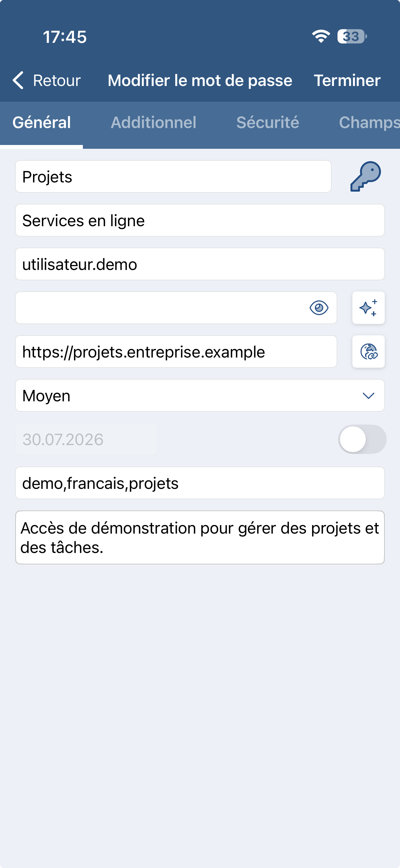Select the Général tab
Image resolution: width=400 pixels, height=868 pixels.
42,122
